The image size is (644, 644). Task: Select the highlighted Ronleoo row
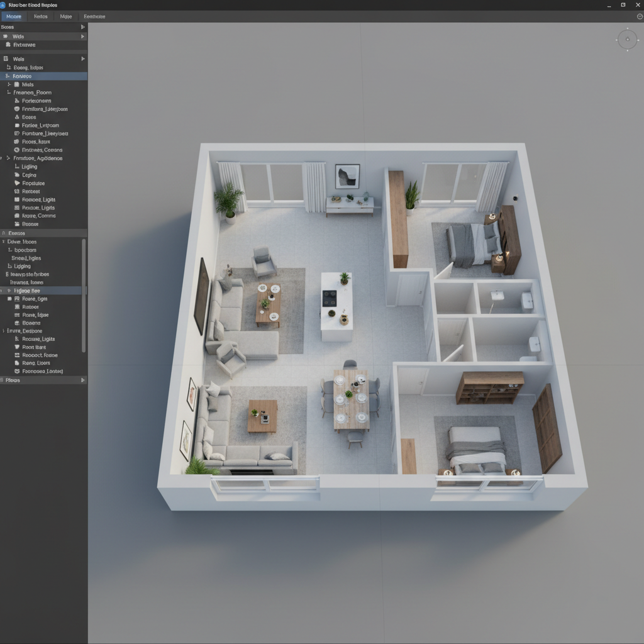[x=43, y=76]
